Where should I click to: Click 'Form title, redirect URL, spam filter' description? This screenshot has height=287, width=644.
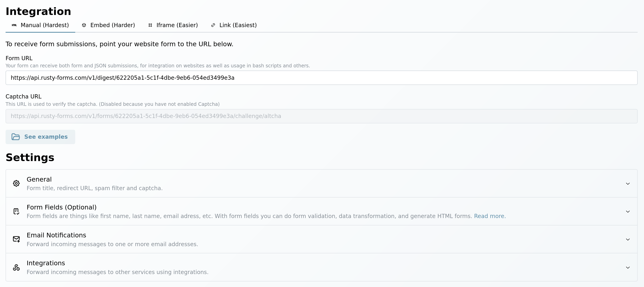pyautogui.click(x=95, y=188)
